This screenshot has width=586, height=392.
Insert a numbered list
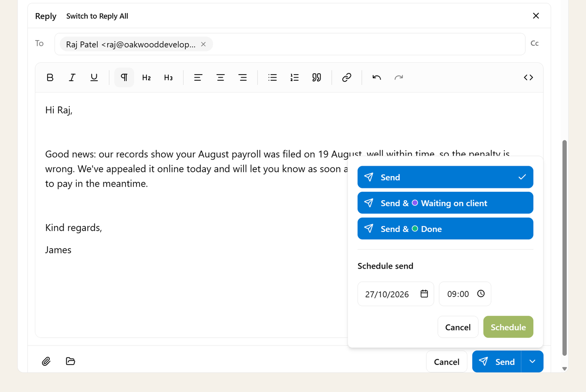pyautogui.click(x=295, y=78)
